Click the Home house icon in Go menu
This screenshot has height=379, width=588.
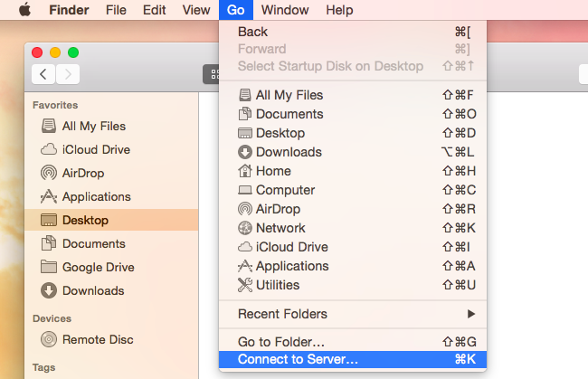click(x=245, y=171)
